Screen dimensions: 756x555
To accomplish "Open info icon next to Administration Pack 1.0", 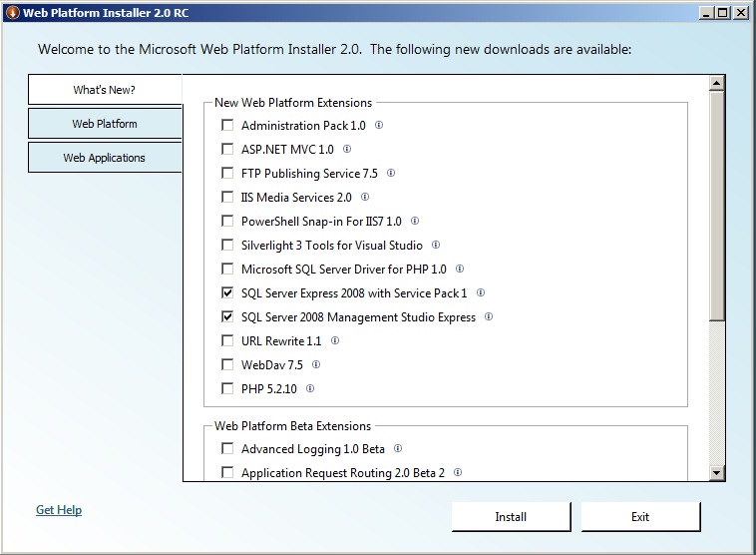I will coord(379,125).
